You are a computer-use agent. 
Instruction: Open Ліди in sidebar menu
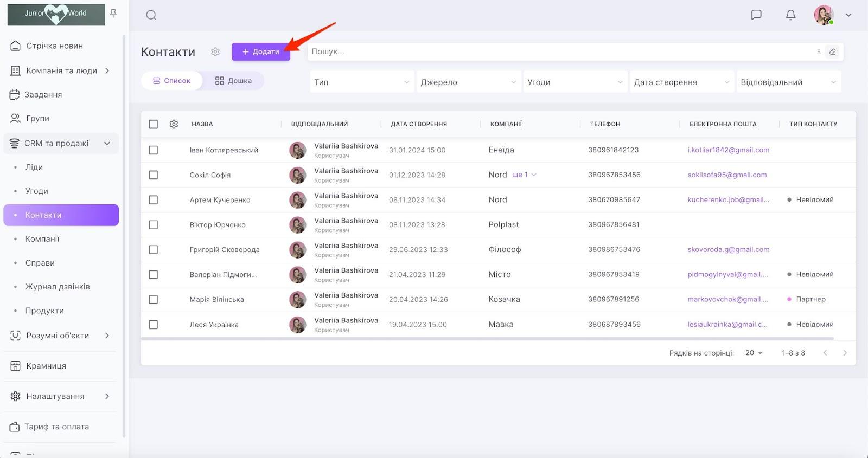tap(34, 167)
